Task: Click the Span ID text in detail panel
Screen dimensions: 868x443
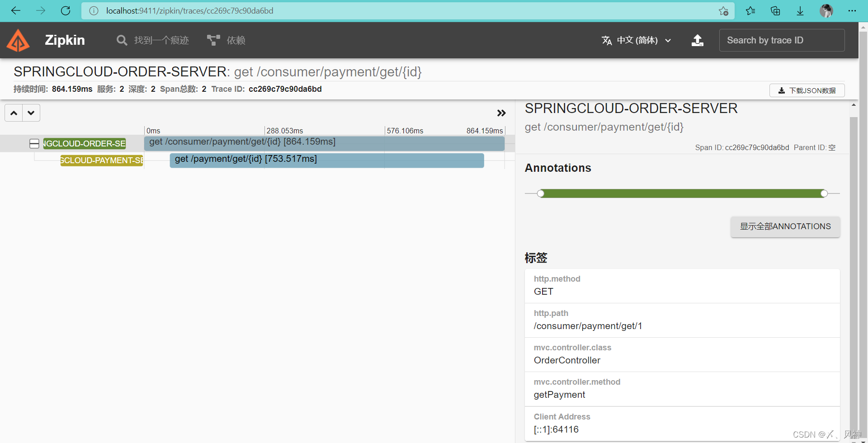Action: click(x=742, y=147)
